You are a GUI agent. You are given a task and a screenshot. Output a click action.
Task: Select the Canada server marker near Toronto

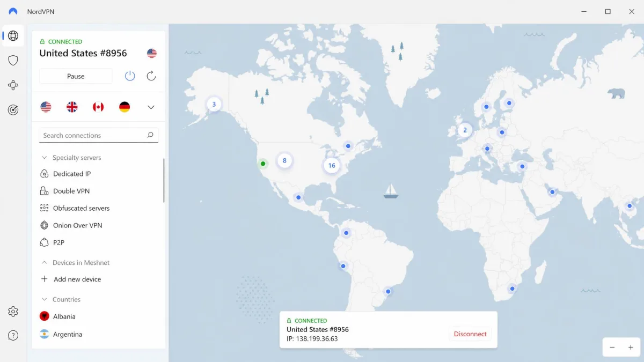(348, 146)
